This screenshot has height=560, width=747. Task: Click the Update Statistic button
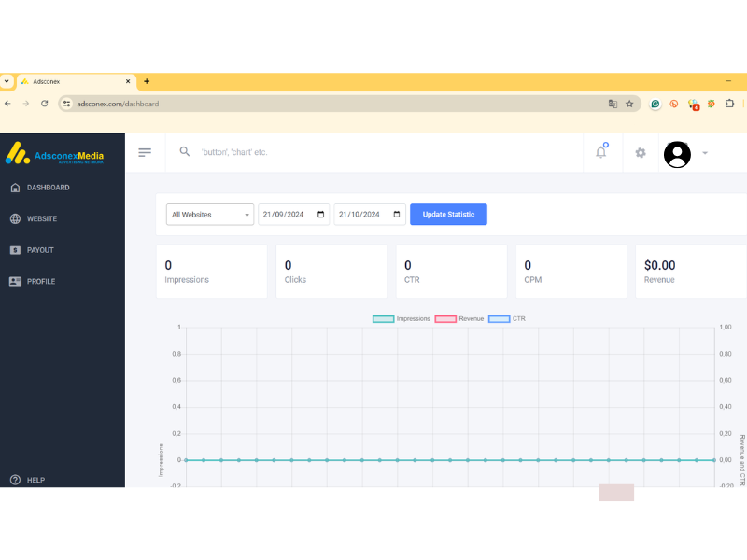(x=448, y=215)
